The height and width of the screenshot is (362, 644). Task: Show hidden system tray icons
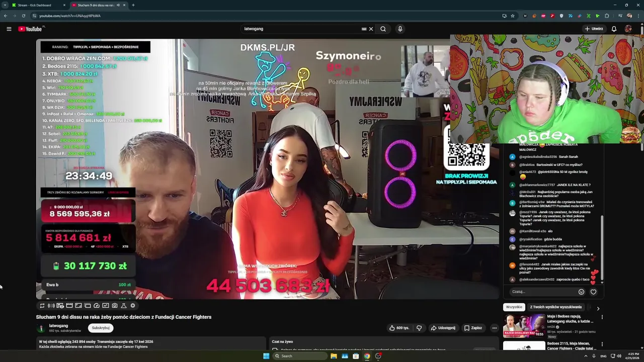click(x=586, y=356)
